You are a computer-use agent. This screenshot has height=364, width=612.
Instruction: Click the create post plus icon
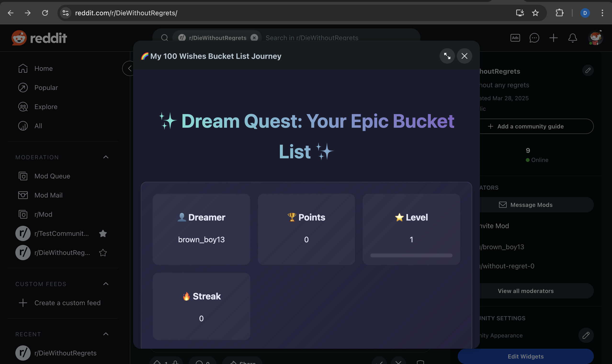tap(553, 38)
